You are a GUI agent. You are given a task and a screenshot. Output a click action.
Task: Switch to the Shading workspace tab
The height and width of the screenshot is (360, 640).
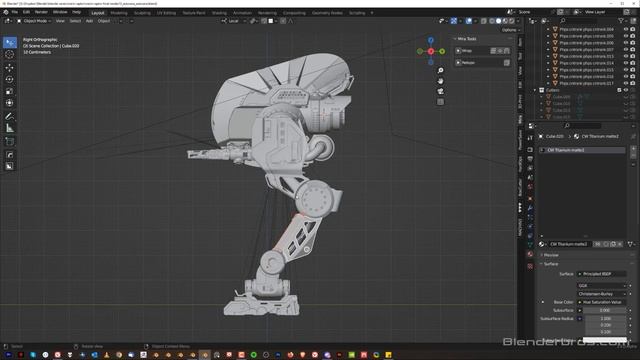click(x=219, y=13)
